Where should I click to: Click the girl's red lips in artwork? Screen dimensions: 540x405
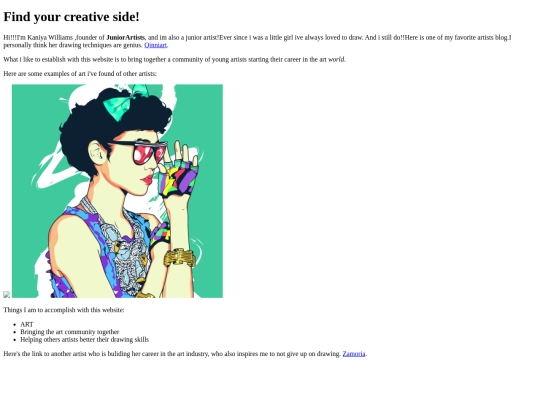(147, 179)
